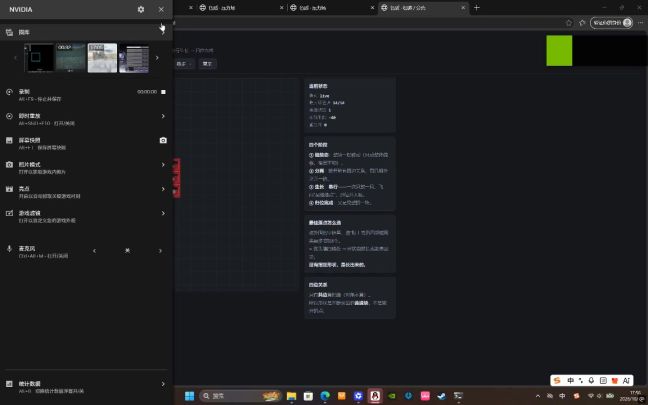Screen dimensions: 648x405
Task: Expand the 照片模式 photo mode chevron
Action: 163,164
